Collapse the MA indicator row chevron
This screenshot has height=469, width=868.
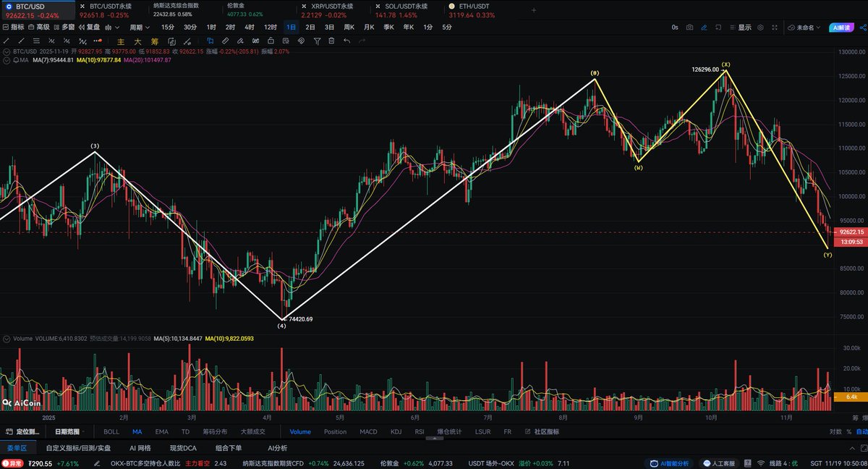click(x=7, y=60)
